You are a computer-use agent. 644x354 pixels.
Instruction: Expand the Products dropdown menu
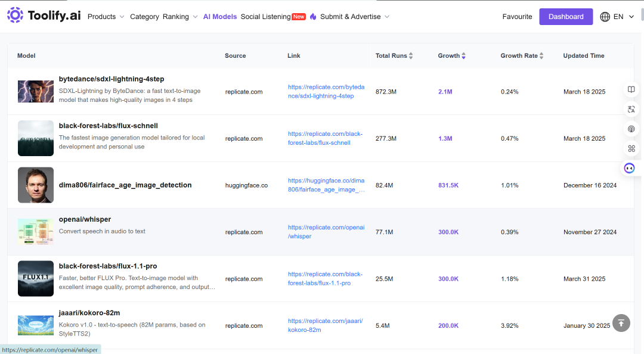coord(106,17)
